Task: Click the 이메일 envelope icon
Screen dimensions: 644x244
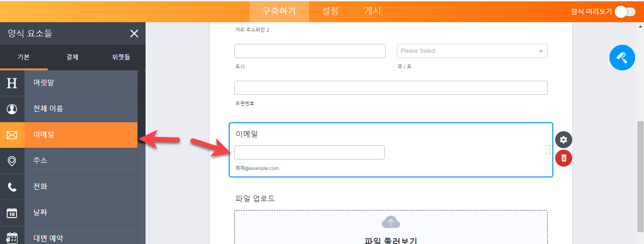Action: point(12,135)
